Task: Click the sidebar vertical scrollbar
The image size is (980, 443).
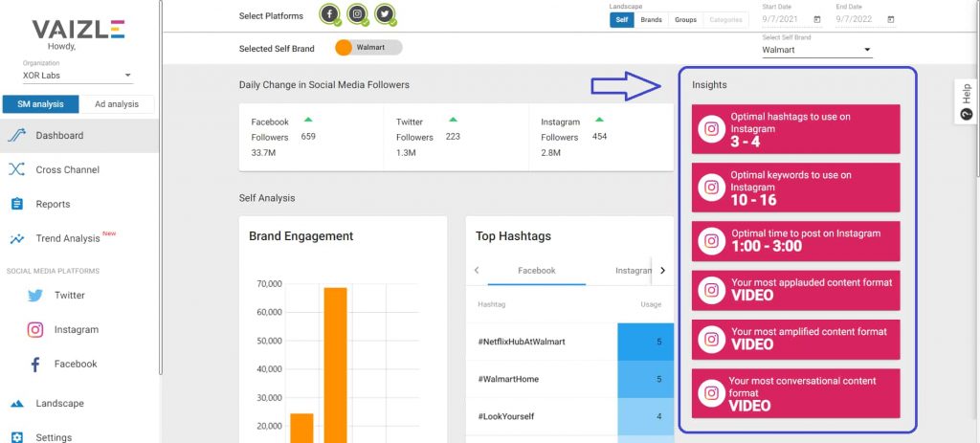Action: (x=161, y=188)
